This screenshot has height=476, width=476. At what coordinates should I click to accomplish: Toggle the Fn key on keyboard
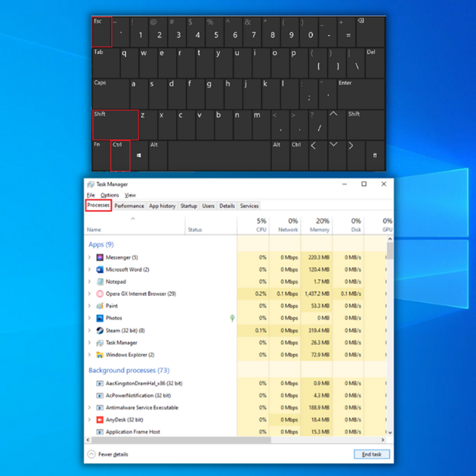[101, 156]
